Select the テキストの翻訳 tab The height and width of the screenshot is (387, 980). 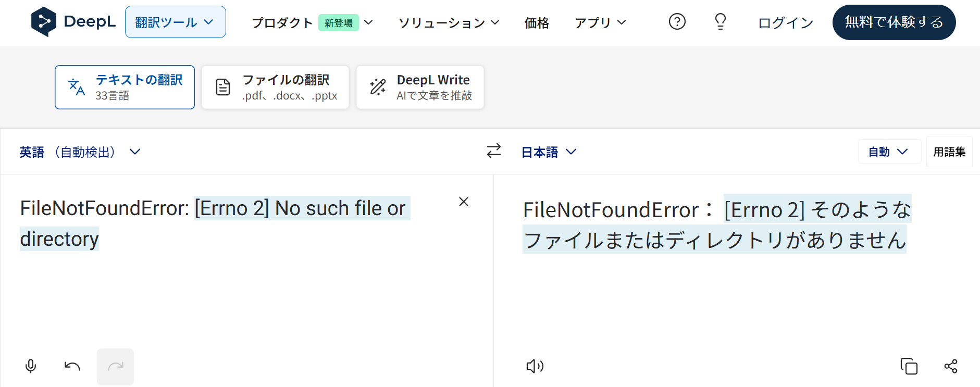pos(125,88)
